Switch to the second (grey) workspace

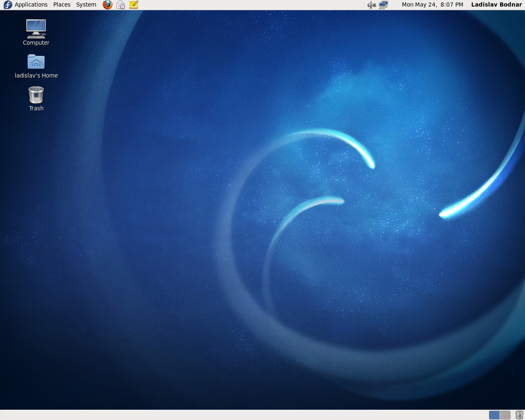point(505,415)
